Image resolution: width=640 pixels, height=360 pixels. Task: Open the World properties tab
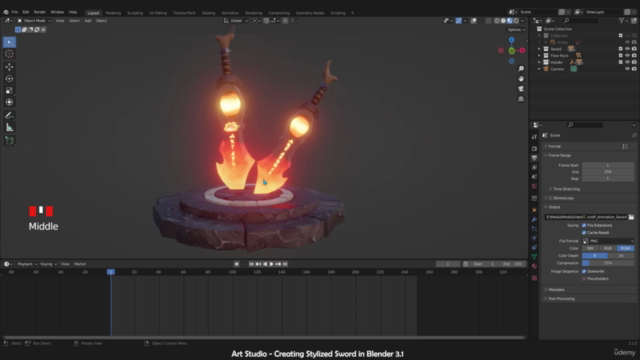(534, 186)
